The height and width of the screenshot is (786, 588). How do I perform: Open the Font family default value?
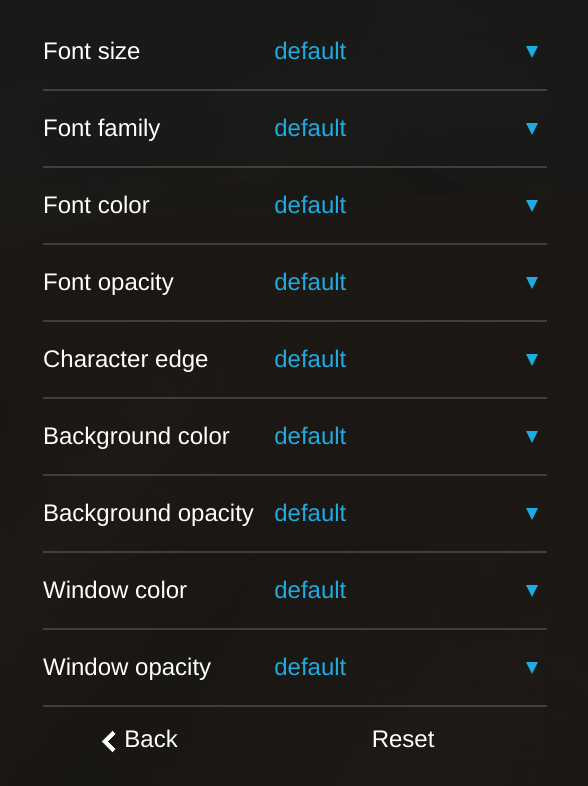[407, 128]
